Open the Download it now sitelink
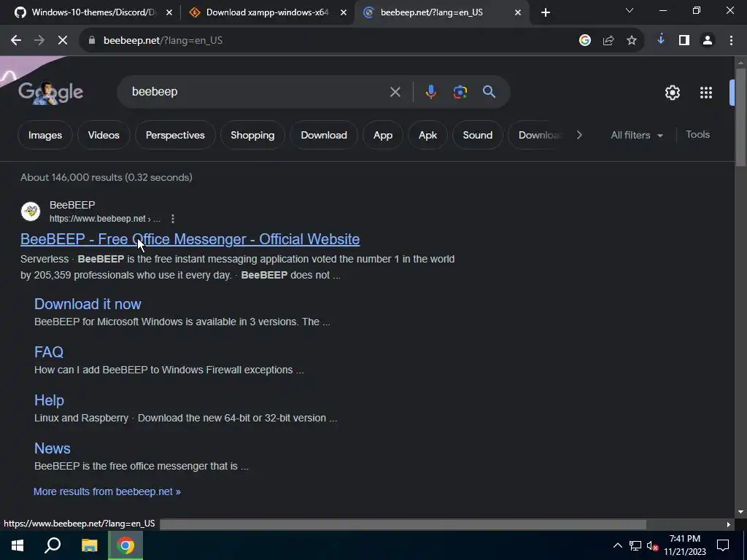The height and width of the screenshot is (560, 747). (x=88, y=304)
